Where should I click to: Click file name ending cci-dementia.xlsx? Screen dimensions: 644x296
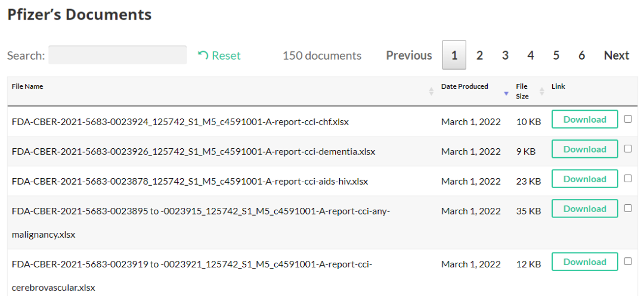tap(193, 152)
